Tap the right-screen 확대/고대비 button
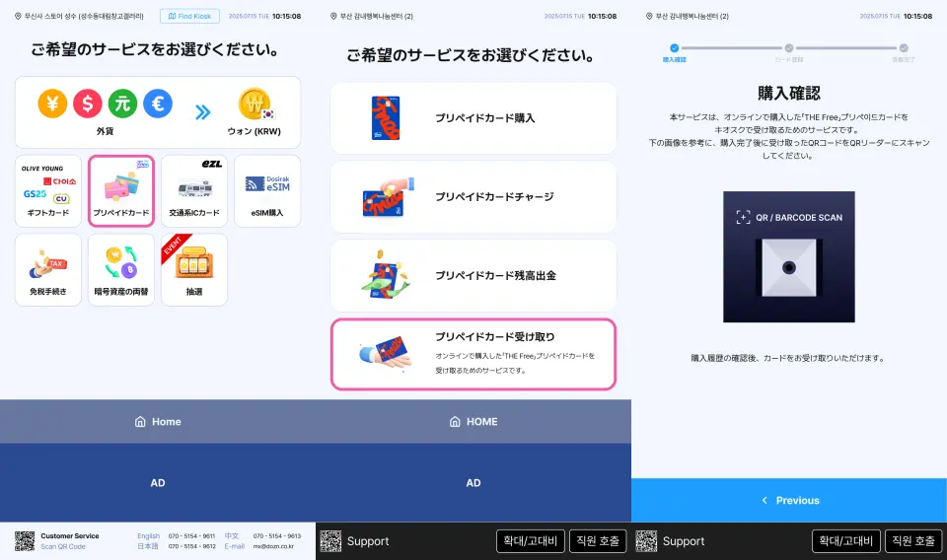Image resolution: width=947 pixels, height=560 pixels. click(x=846, y=541)
